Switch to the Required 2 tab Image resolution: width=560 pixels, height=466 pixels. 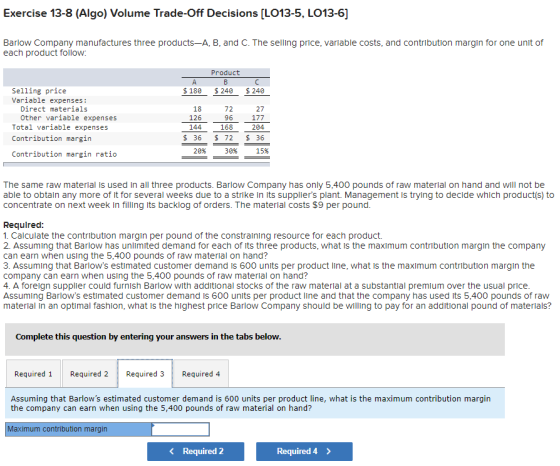coord(89,374)
